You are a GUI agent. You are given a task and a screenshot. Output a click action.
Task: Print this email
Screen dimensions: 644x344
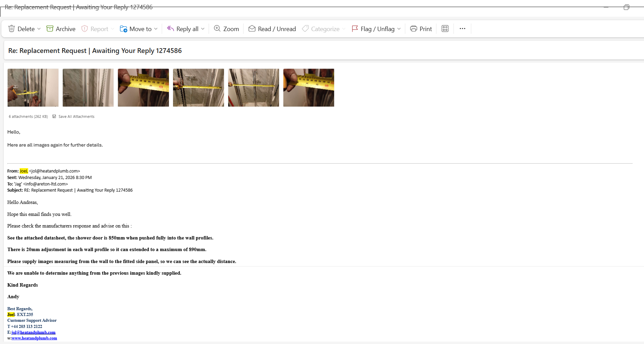coord(421,29)
